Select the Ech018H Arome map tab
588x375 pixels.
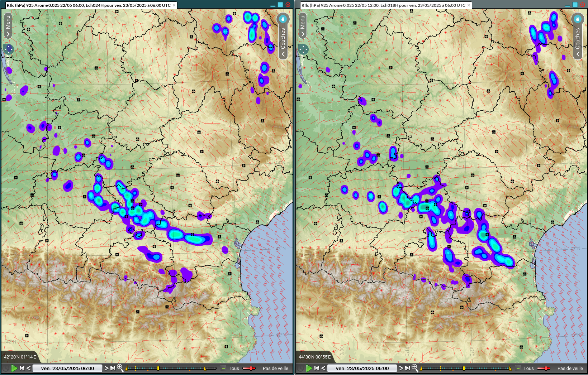pyautogui.click(x=383, y=5)
